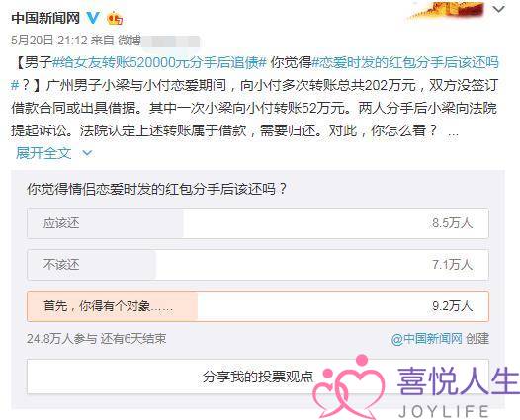Viewport: 520px width, 420px height.
Task: Click the decorative banner image at top right
Action: (x=447, y=10)
